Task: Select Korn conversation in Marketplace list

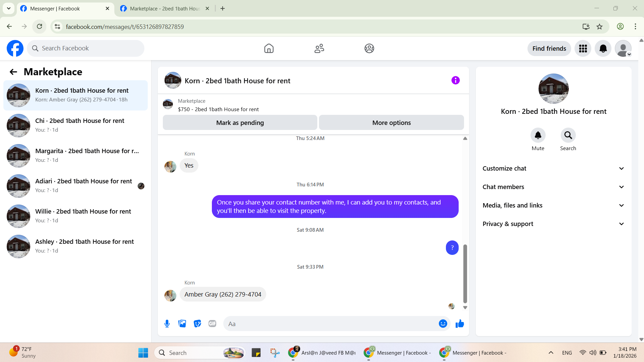Action: coord(76,95)
